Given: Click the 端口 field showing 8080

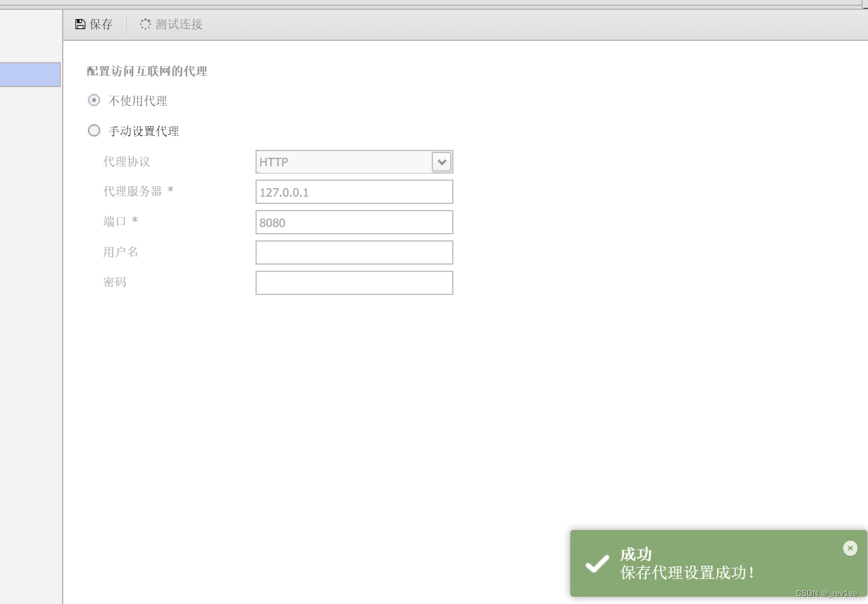Looking at the screenshot, I should pyautogui.click(x=354, y=222).
